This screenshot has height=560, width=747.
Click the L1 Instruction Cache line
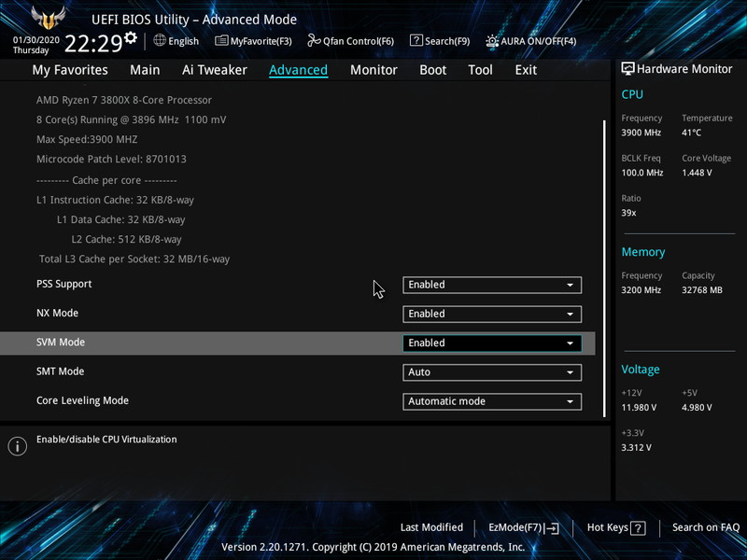point(115,200)
